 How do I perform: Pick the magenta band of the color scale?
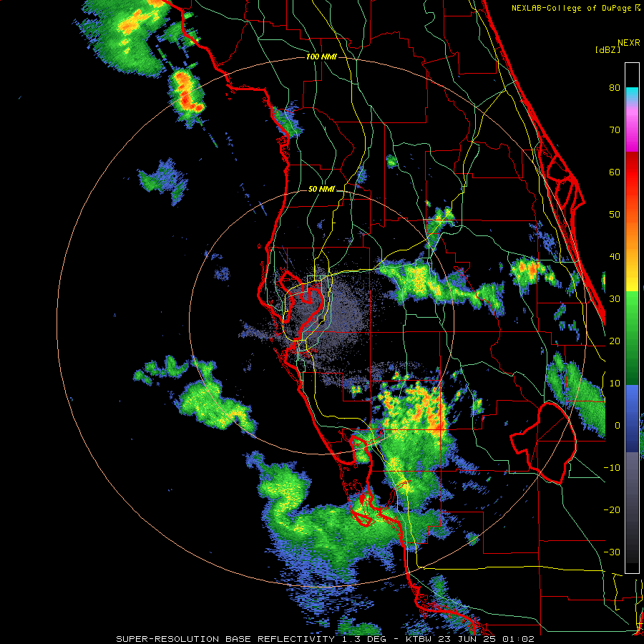coord(632,132)
